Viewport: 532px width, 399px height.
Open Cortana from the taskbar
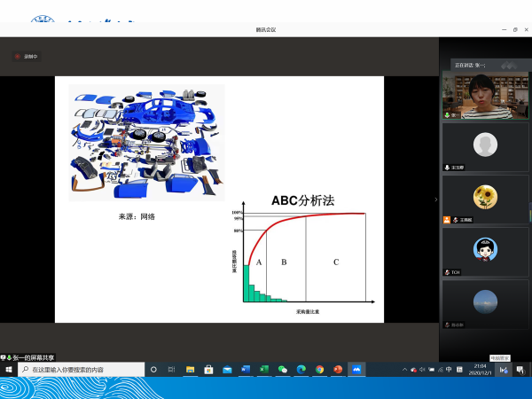[153, 369]
